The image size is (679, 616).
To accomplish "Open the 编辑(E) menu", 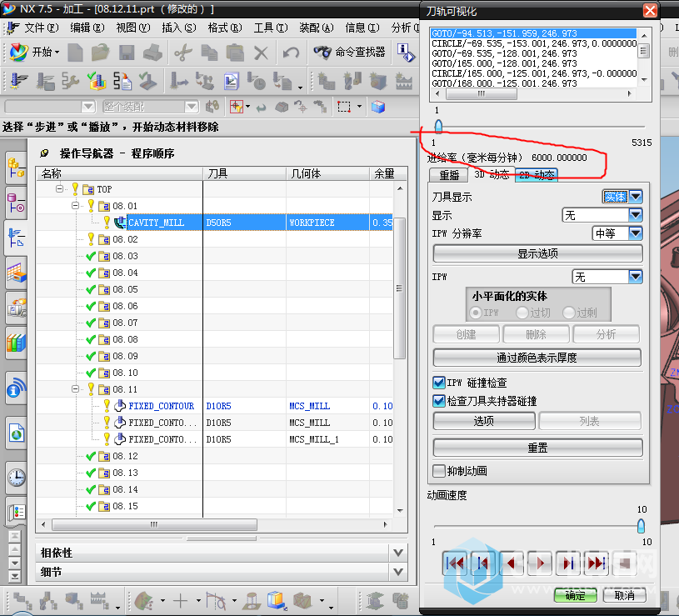I will click(87, 28).
